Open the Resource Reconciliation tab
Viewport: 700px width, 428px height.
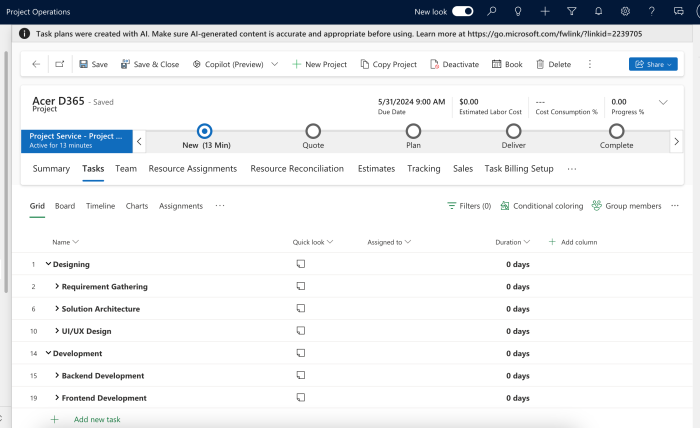pyautogui.click(x=297, y=169)
